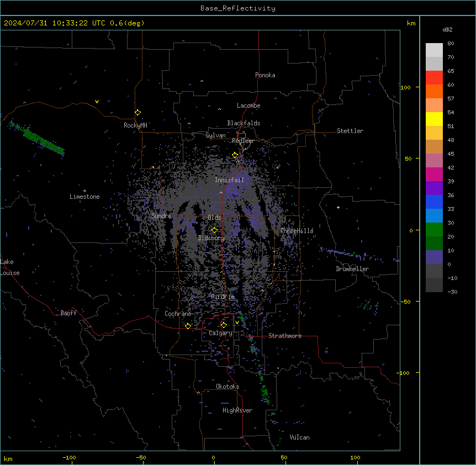Click the magenta 42 dBZ legend color

point(434,174)
